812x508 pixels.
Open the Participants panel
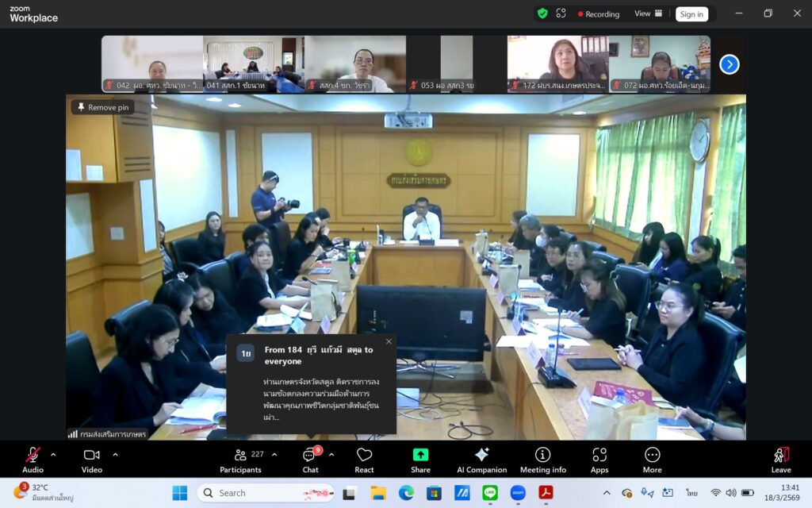pyautogui.click(x=240, y=459)
